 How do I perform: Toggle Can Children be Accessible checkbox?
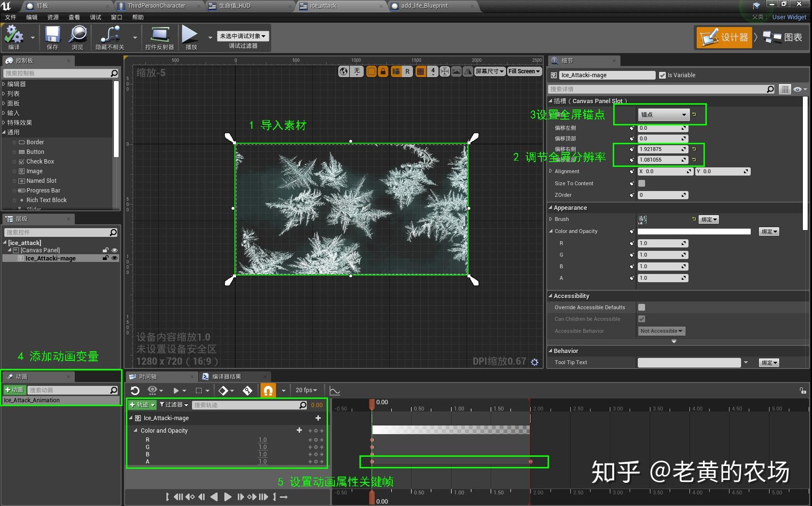click(642, 318)
